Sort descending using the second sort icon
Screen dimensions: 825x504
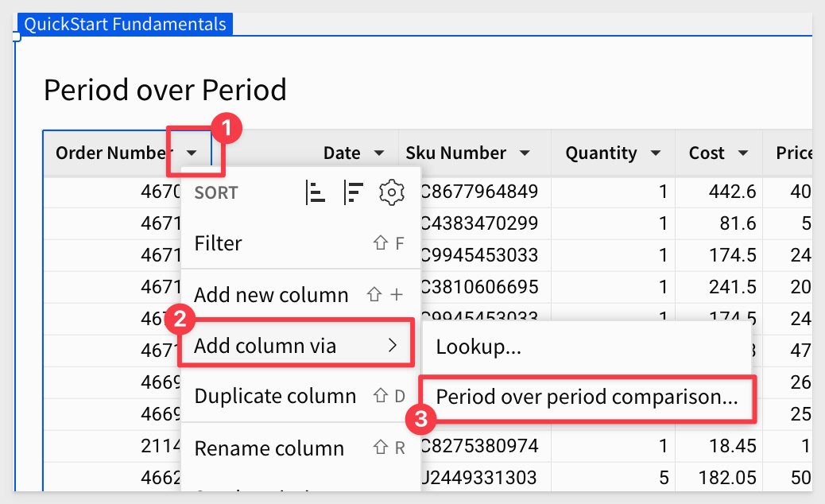click(x=353, y=192)
